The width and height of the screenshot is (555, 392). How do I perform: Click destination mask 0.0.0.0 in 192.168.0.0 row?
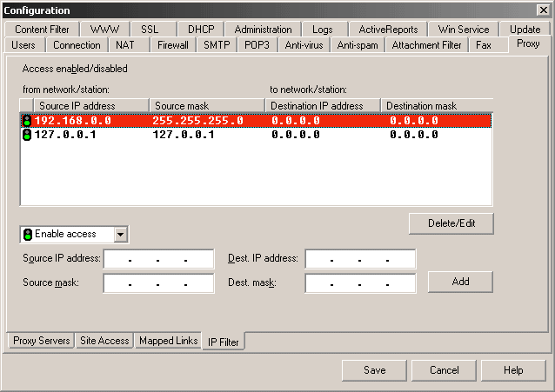point(414,121)
